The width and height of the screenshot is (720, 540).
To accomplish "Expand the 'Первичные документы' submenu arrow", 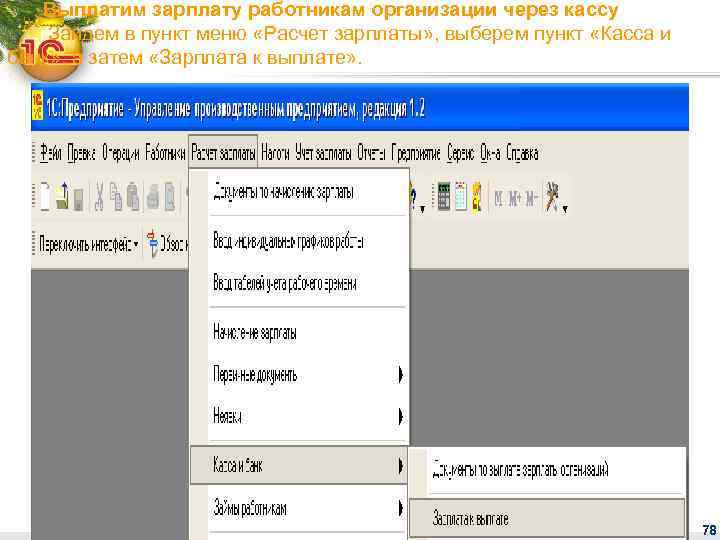I will pyautogui.click(x=401, y=375).
